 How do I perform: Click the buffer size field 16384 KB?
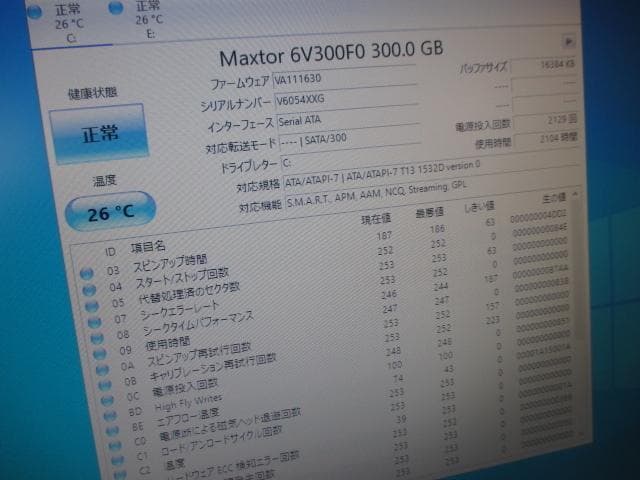[543, 65]
